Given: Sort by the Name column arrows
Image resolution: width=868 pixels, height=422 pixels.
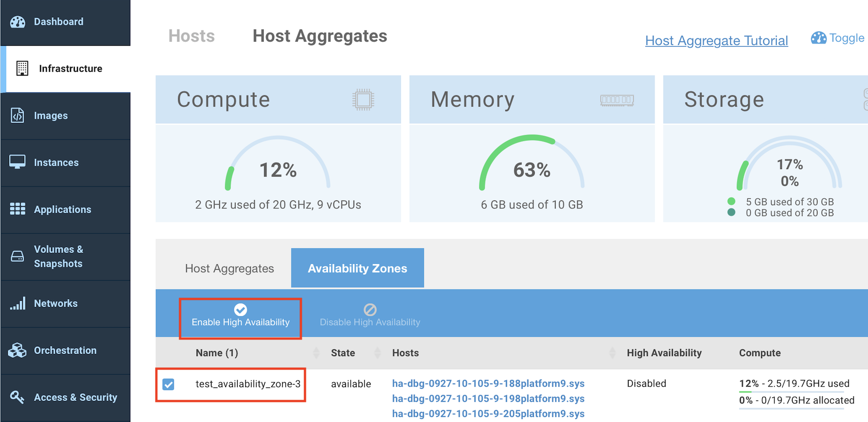Looking at the screenshot, I should 316,353.
